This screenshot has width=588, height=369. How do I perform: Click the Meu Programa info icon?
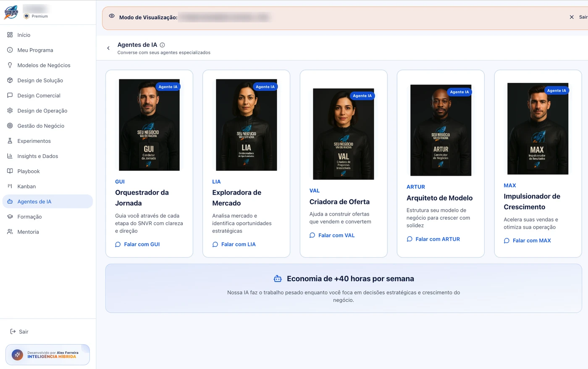pyautogui.click(x=10, y=50)
